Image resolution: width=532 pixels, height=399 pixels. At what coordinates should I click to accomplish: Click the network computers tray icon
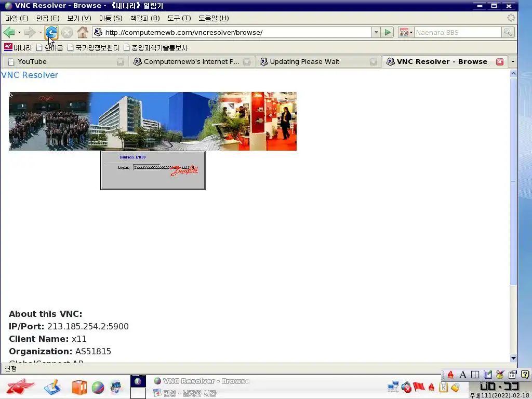(x=393, y=387)
